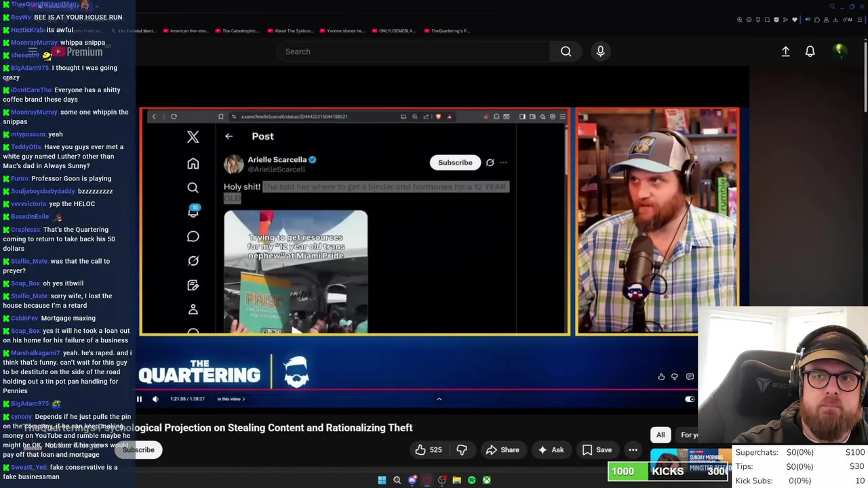This screenshot has height=488, width=868.
Task: Dislike the video below the title
Action: [462, 449]
